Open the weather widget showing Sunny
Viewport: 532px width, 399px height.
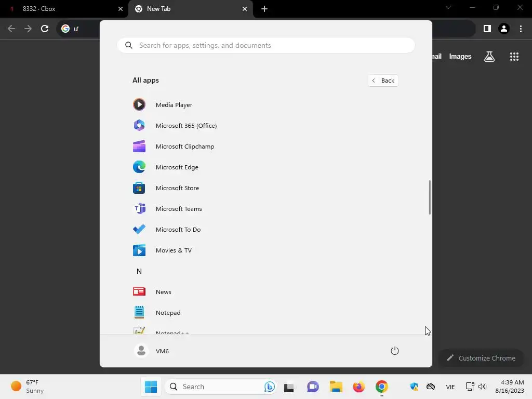(x=27, y=387)
